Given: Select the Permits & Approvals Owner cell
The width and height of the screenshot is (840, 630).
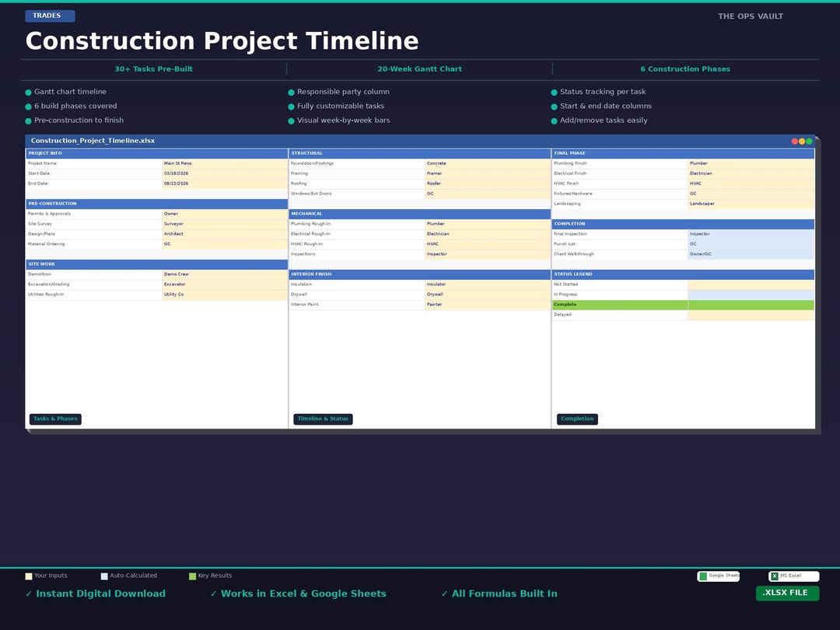Looking at the screenshot, I should click(x=225, y=214).
